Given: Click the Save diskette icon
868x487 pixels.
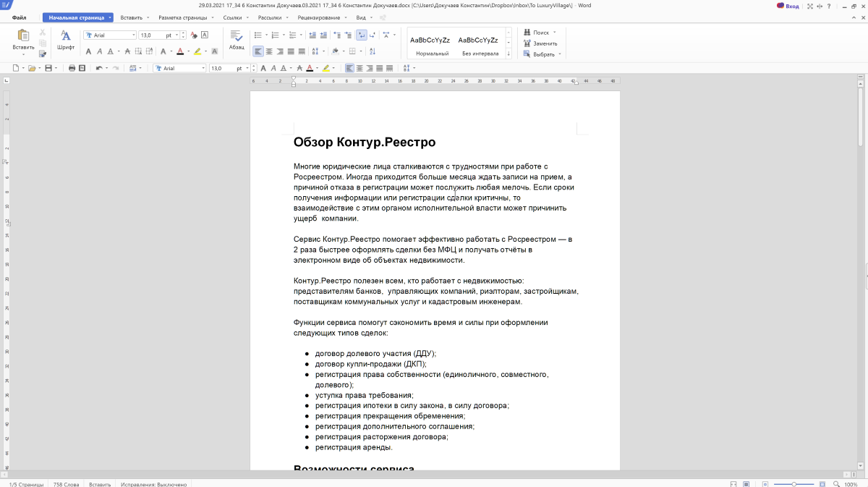Looking at the screenshot, I should (48, 68).
